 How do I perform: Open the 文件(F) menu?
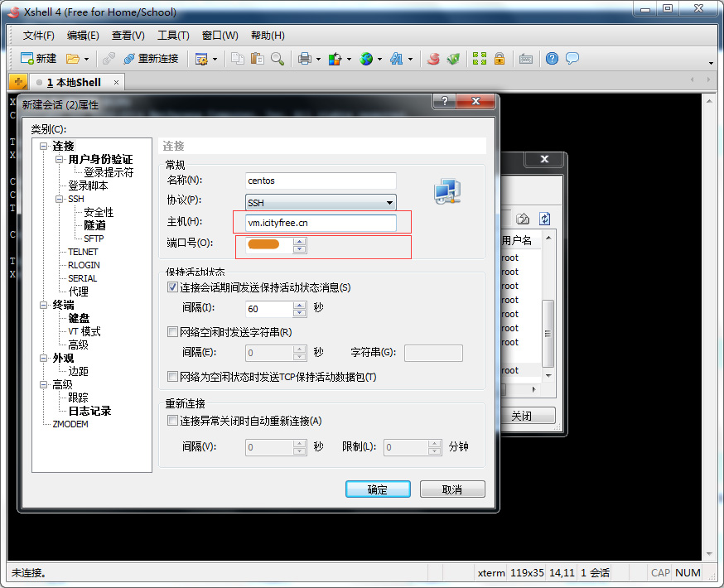(x=39, y=36)
